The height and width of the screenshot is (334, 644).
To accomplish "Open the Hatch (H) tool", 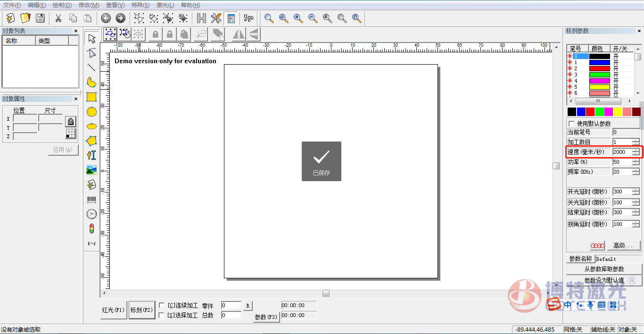I will coord(202,18).
